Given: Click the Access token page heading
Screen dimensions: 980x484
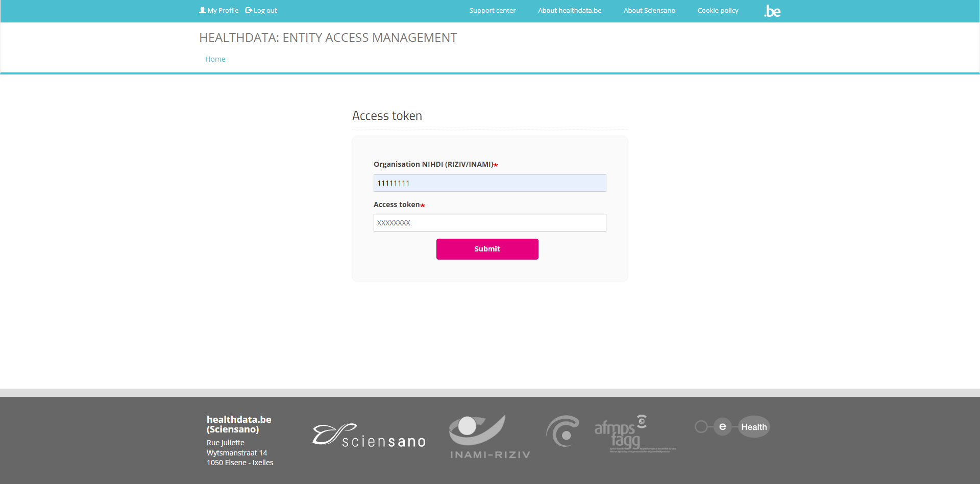Looking at the screenshot, I should [387, 116].
